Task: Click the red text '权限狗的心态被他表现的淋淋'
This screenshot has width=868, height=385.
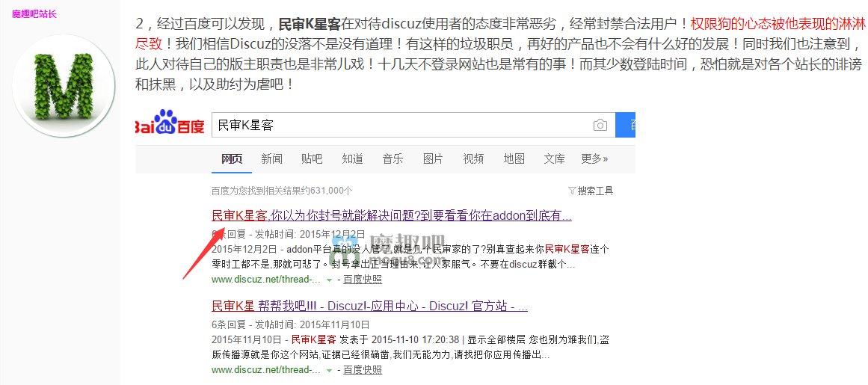Action: pyautogui.click(x=777, y=24)
